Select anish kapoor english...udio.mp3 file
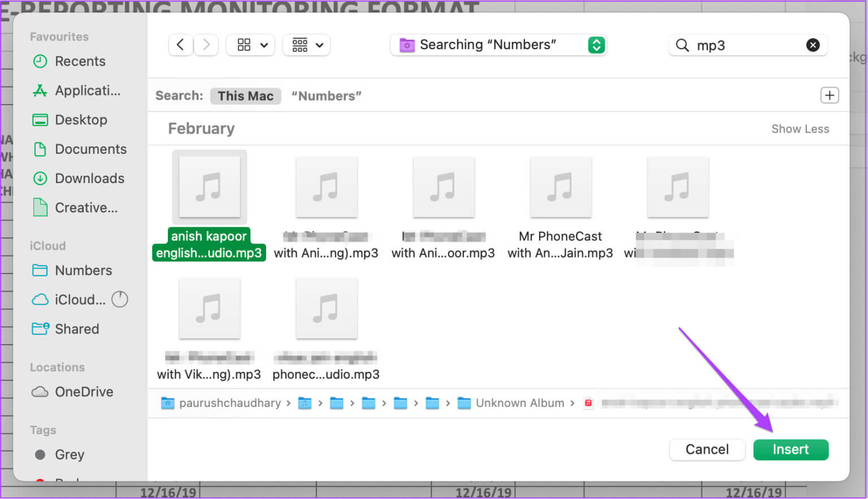This screenshot has width=868, height=499. 209,206
